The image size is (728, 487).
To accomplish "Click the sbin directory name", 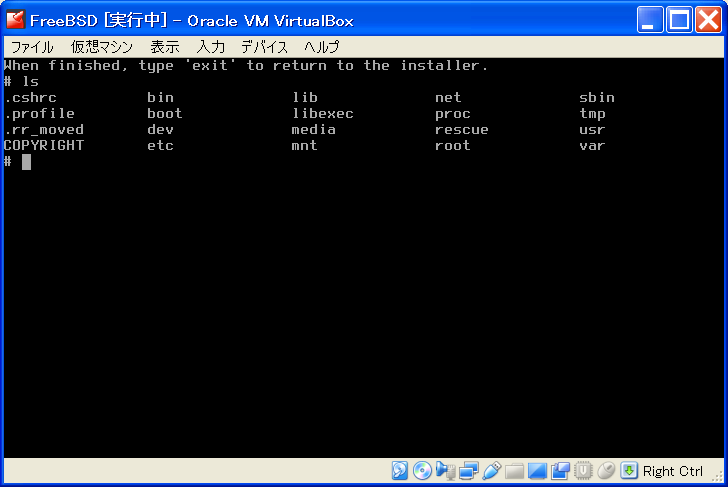I will [x=597, y=97].
